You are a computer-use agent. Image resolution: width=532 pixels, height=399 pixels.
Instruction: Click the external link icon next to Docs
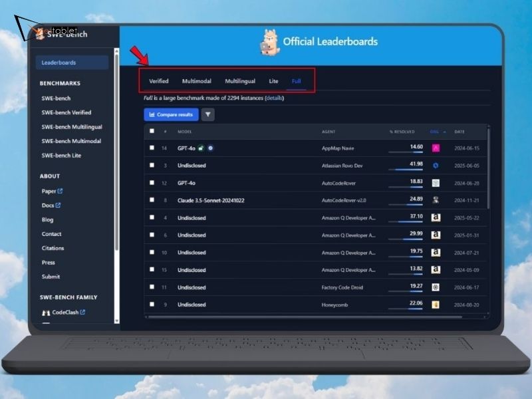tap(58, 205)
